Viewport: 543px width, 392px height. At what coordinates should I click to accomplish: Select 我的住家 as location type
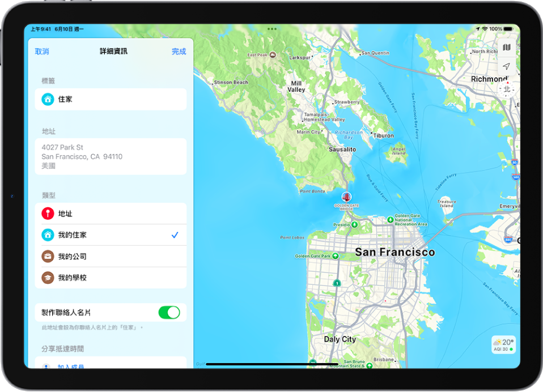[111, 235]
